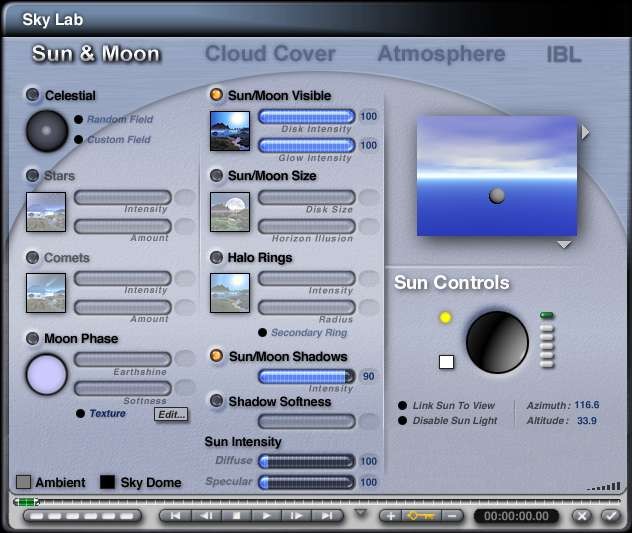This screenshot has width=632, height=533.
Task: Click the add keyframe plus button
Action: tap(390, 516)
